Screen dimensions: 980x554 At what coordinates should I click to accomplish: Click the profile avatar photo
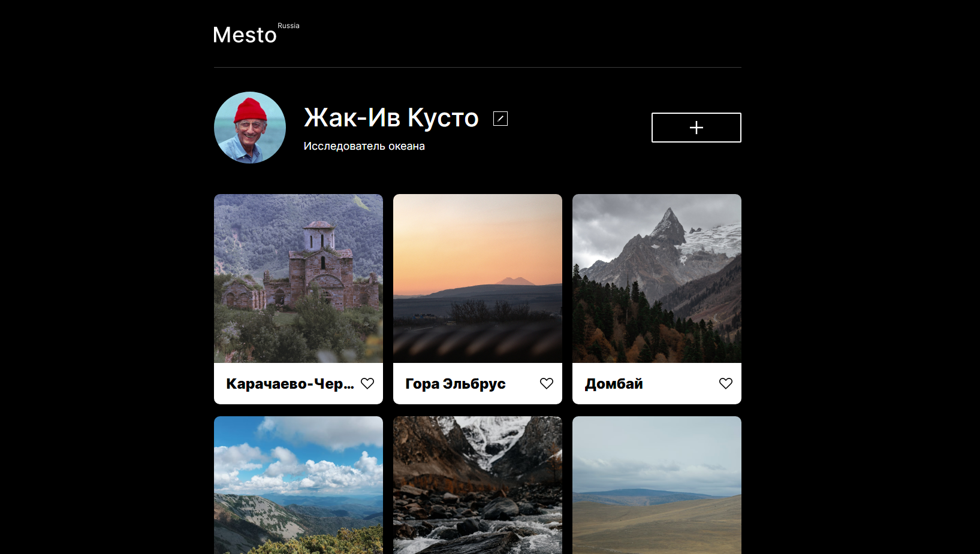tap(249, 127)
